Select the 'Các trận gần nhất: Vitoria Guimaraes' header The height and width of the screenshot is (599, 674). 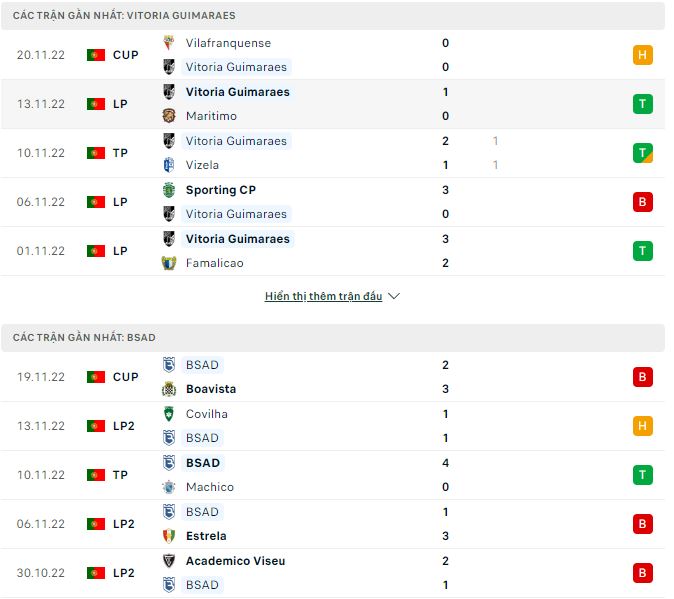[x=124, y=16]
